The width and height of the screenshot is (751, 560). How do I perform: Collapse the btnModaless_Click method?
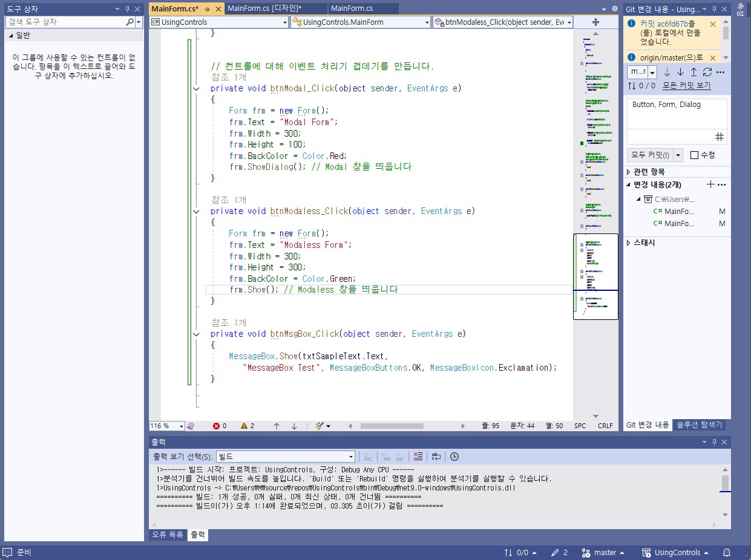coord(195,211)
